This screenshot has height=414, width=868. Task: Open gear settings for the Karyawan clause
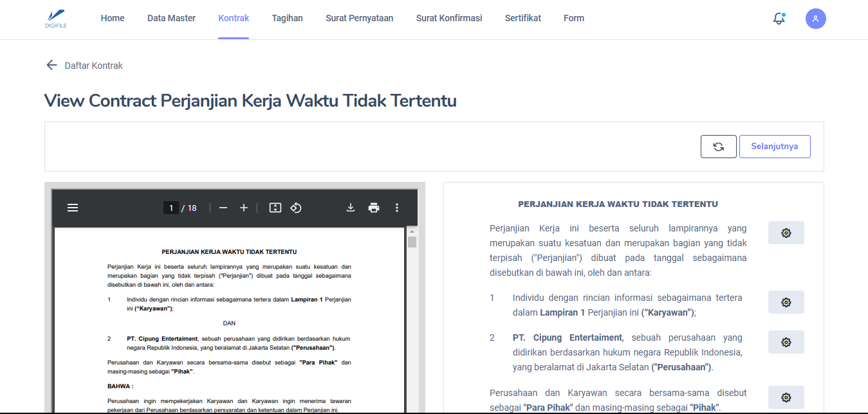[786, 302]
